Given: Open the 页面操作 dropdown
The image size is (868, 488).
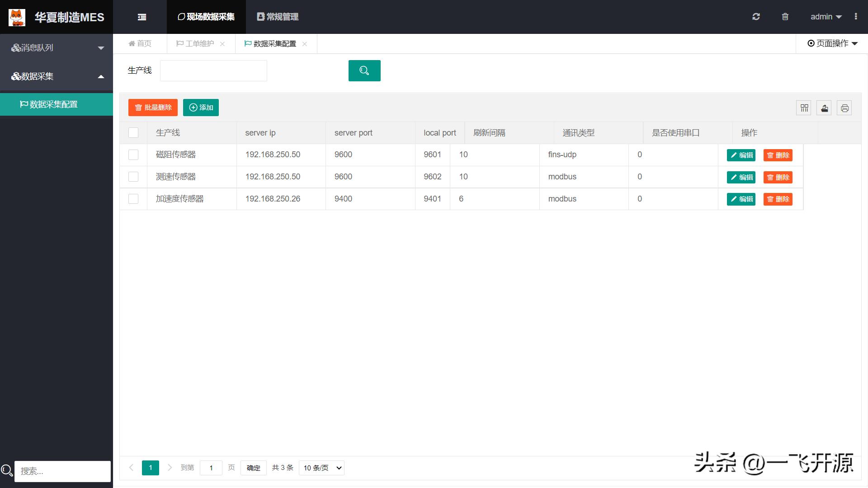Looking at the screenshot, I should tap(832, 43).
